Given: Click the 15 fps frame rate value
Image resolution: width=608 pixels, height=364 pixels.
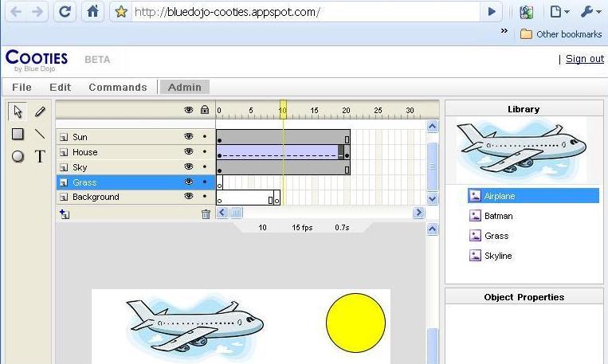Looking at the screenshot, I should point(302,228).
